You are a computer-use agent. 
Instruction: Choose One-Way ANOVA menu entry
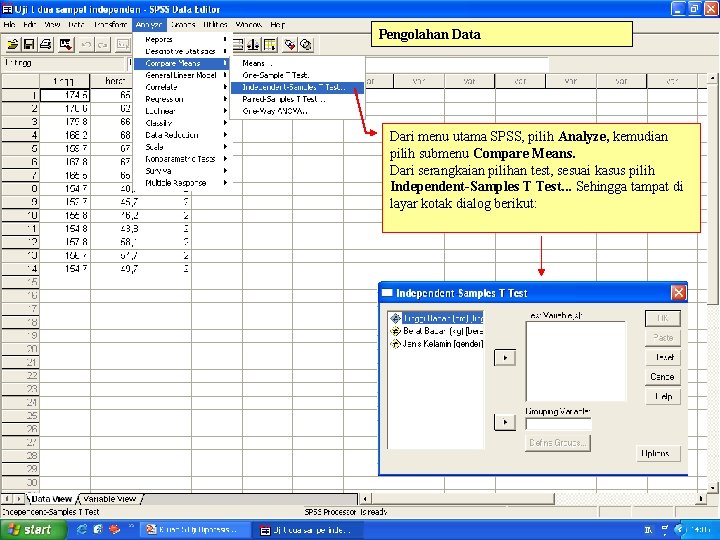click(x=297, y=111)
